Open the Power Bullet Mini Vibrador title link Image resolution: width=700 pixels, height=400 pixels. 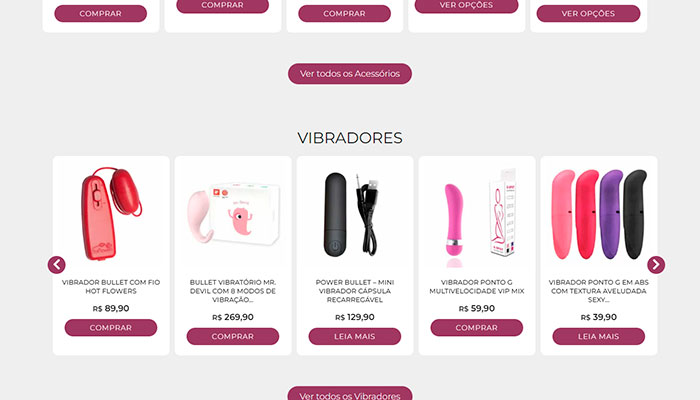(354, 291)
